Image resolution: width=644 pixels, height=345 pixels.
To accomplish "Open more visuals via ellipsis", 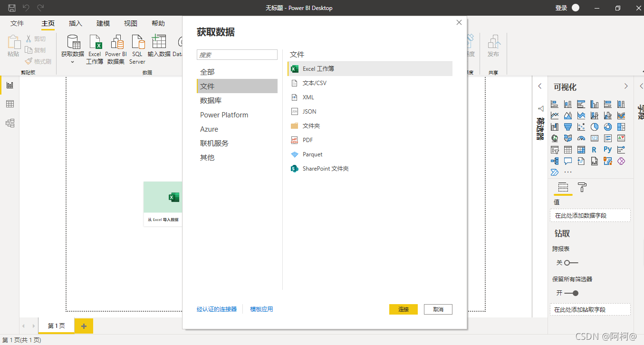I will pos(568,172).
